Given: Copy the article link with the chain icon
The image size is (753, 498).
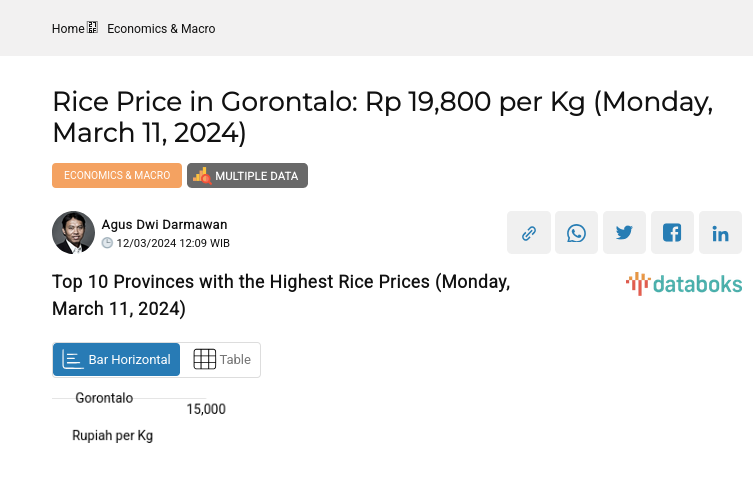Looking at the screenshot, I should point(528,233).
